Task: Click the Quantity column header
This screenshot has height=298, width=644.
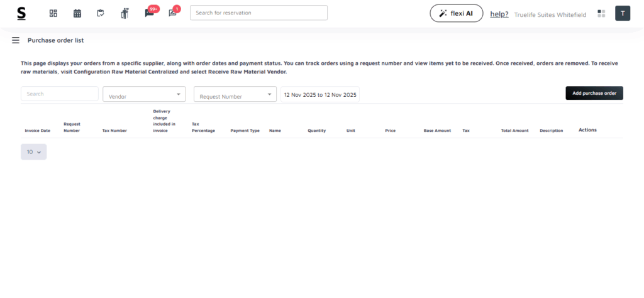Action: point(317,131)
